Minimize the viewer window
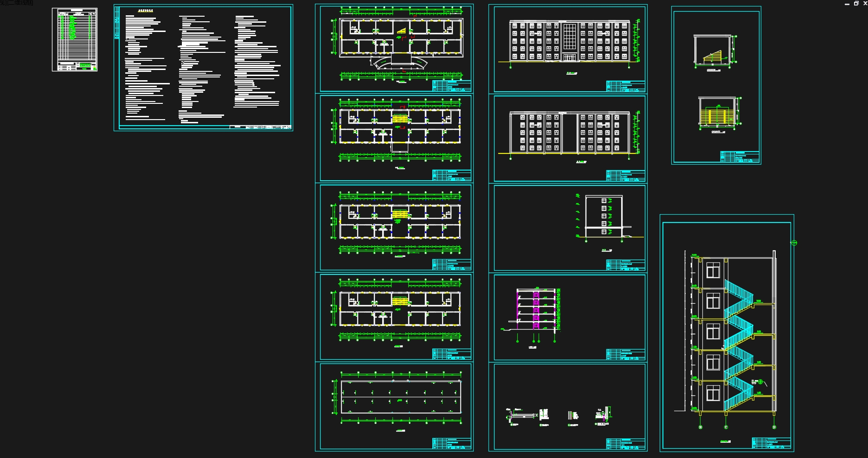 pos(847,3)
